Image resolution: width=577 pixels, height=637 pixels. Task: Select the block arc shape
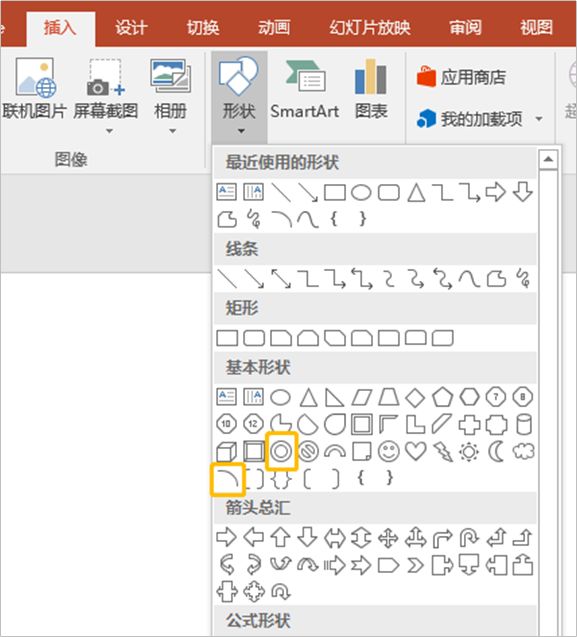(335, 451)
